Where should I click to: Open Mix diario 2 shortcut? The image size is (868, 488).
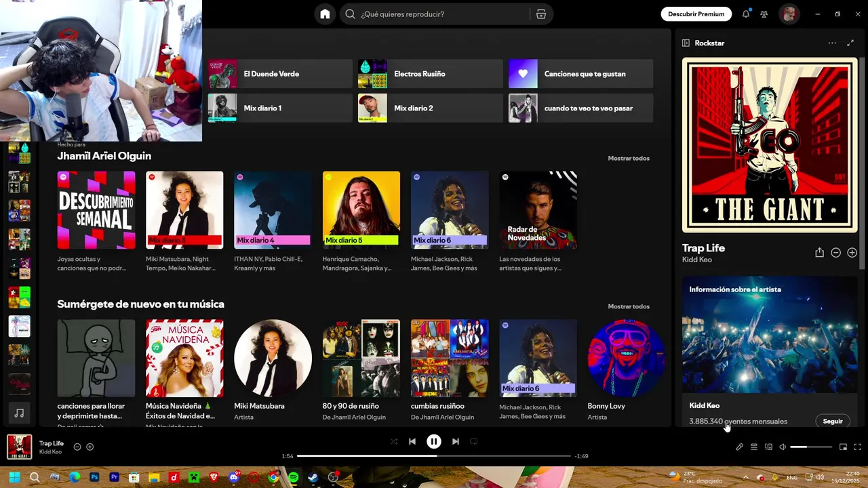pyautogui.click(x=430, y=108)
